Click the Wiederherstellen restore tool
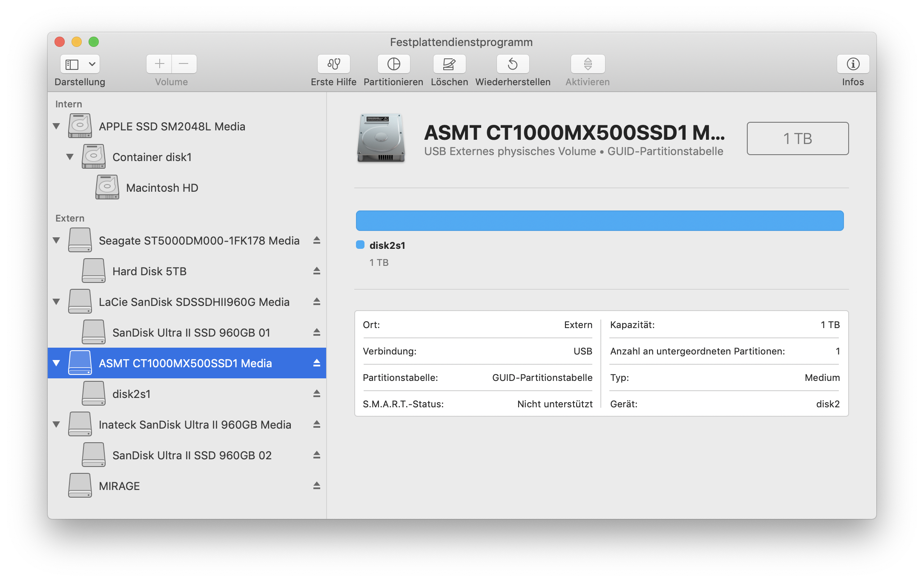Image resolution: width=924 pixels, height=582 pixels. pyautogui.click(x=513, y=64)
